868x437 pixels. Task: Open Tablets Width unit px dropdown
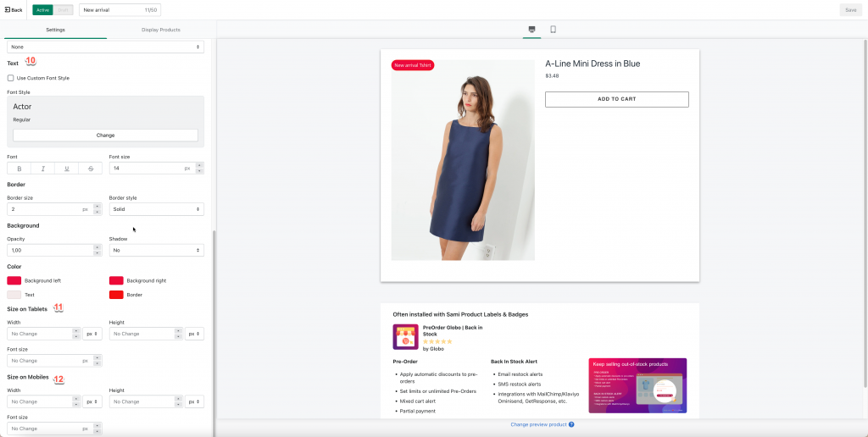[x=92, y=334]
